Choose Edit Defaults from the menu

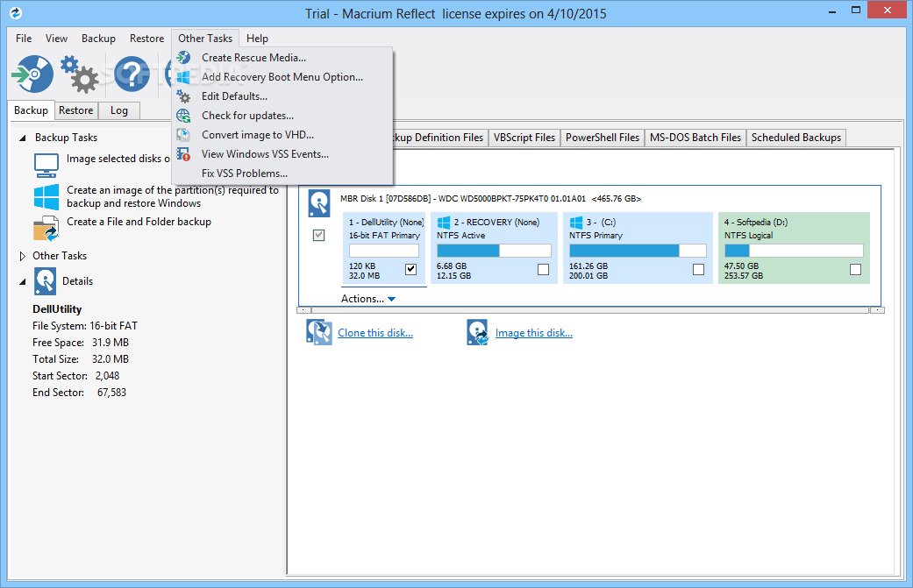point(282,96)
